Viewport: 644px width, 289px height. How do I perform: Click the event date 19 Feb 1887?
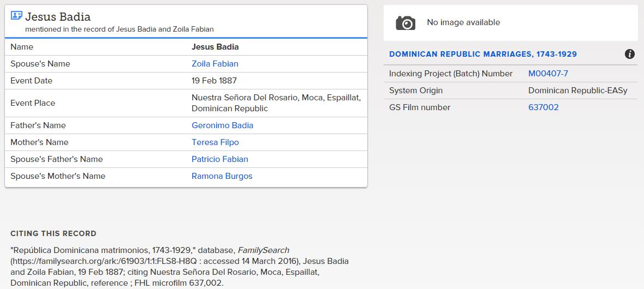click(214, 81)
